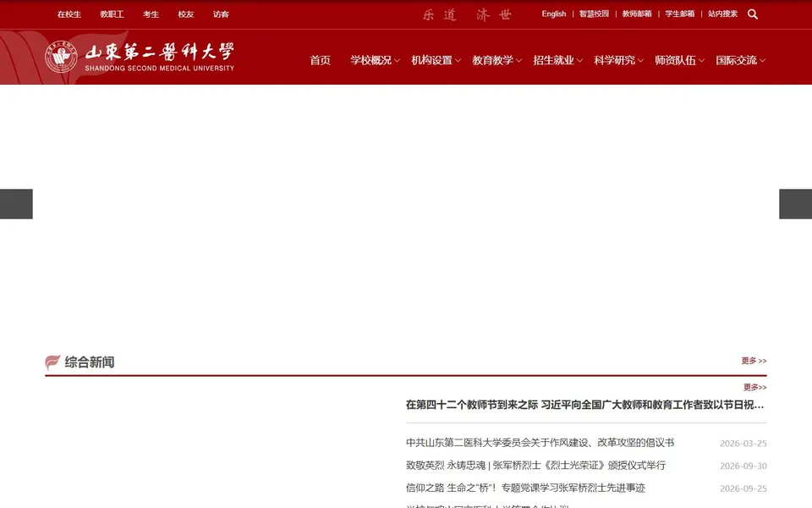Click the date 2026-09-25
812x508 pixels.
click(743, 489)
